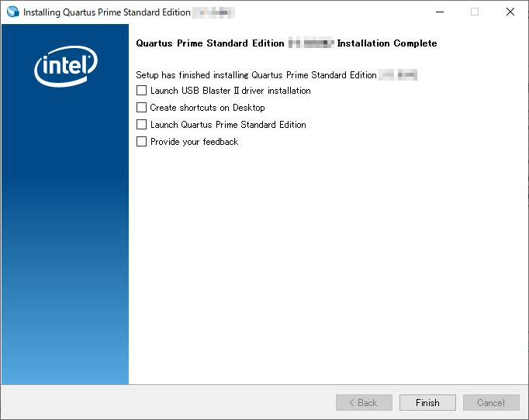Minimize the installer window
Image resolution: width=529 pixels, height=420 pixels.
[439, 12]
